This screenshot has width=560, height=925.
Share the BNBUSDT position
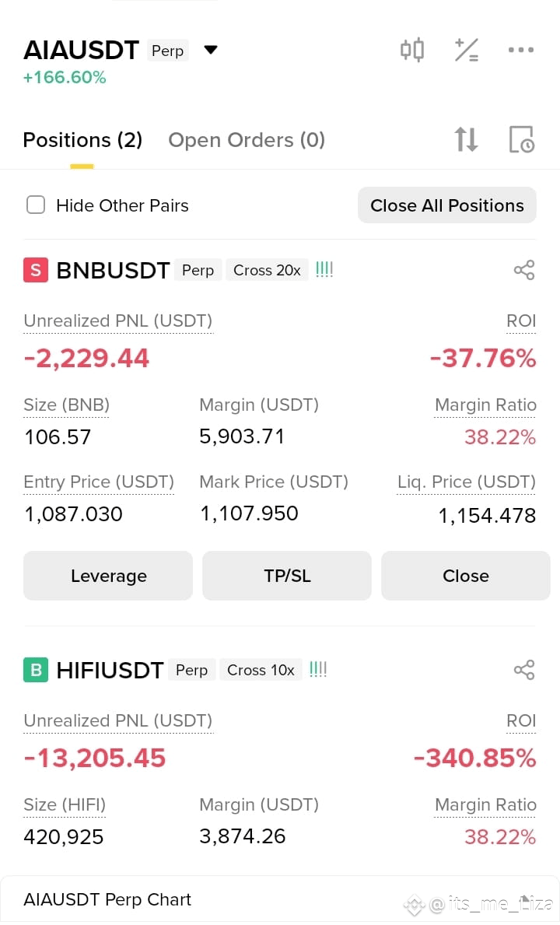[524, 270]
